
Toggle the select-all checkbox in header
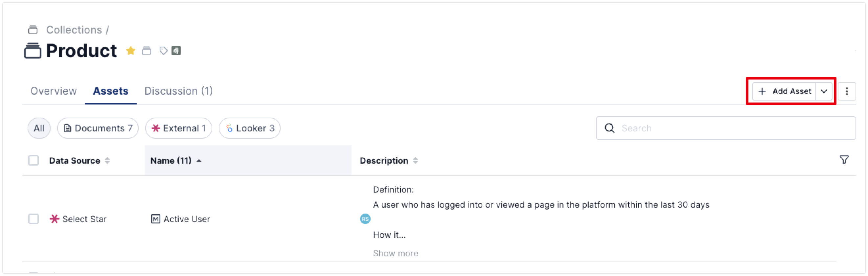click(34, 160)
